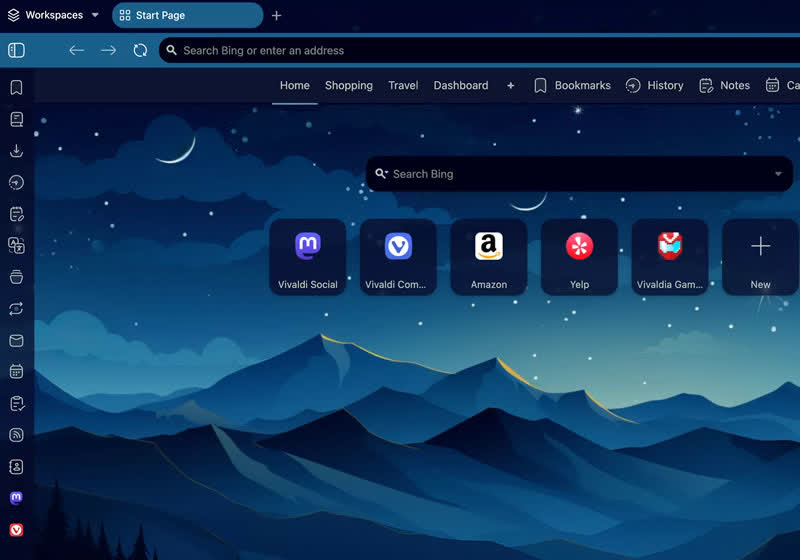Expand the Search Bing history dropdown arrow
The image size is (800, 560).
click(x=778, y=174)
